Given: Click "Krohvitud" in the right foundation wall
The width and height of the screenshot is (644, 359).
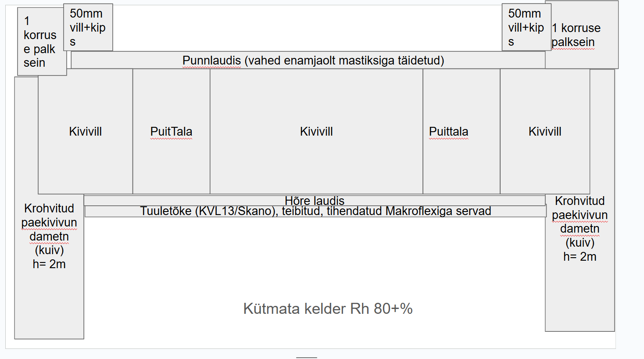Looking at the screenshot, I should [x=580, y=201].
